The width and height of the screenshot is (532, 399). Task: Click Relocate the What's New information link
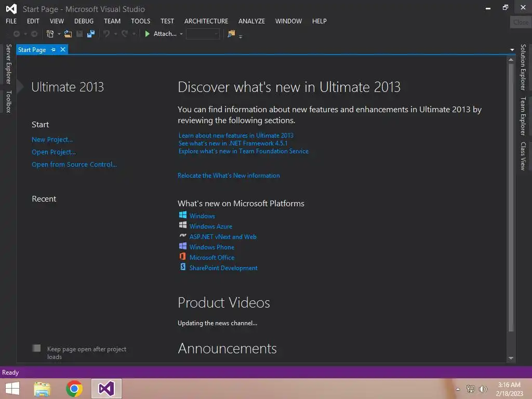(229, 176)
